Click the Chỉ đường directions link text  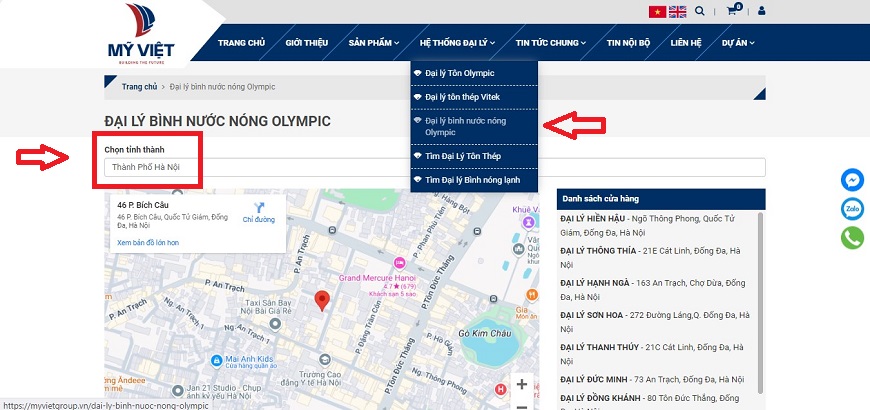(x=259, y=220)
